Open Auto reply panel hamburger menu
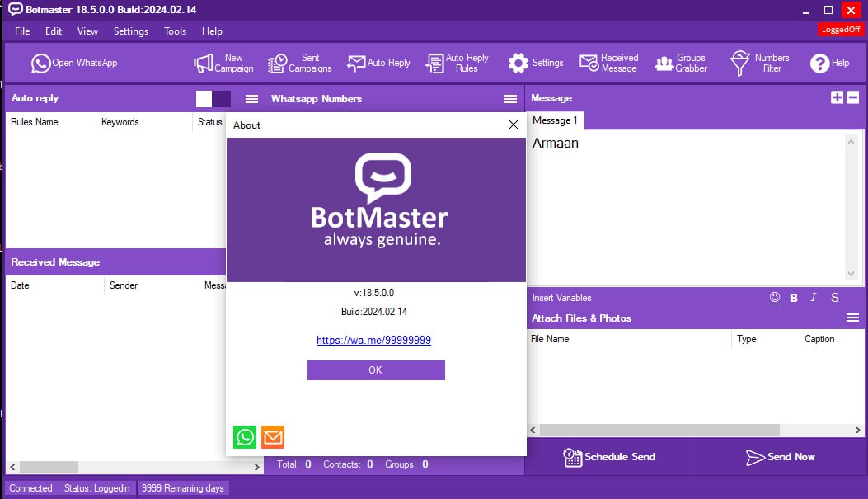 (x=252, y=99)
